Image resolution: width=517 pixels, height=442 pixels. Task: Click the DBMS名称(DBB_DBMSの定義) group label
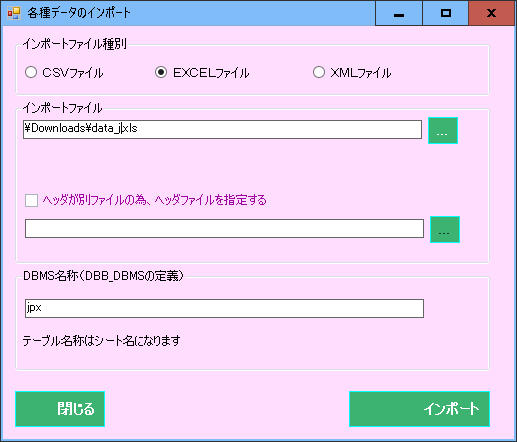[x=103, y=276]
